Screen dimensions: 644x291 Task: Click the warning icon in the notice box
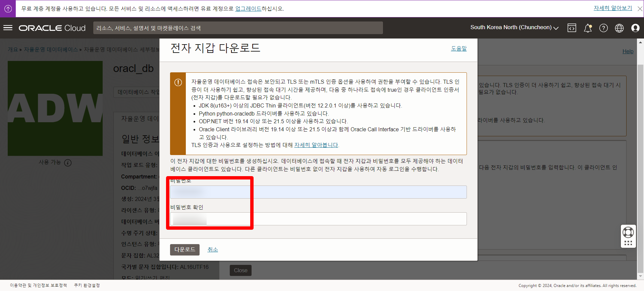tap(178, 82)
